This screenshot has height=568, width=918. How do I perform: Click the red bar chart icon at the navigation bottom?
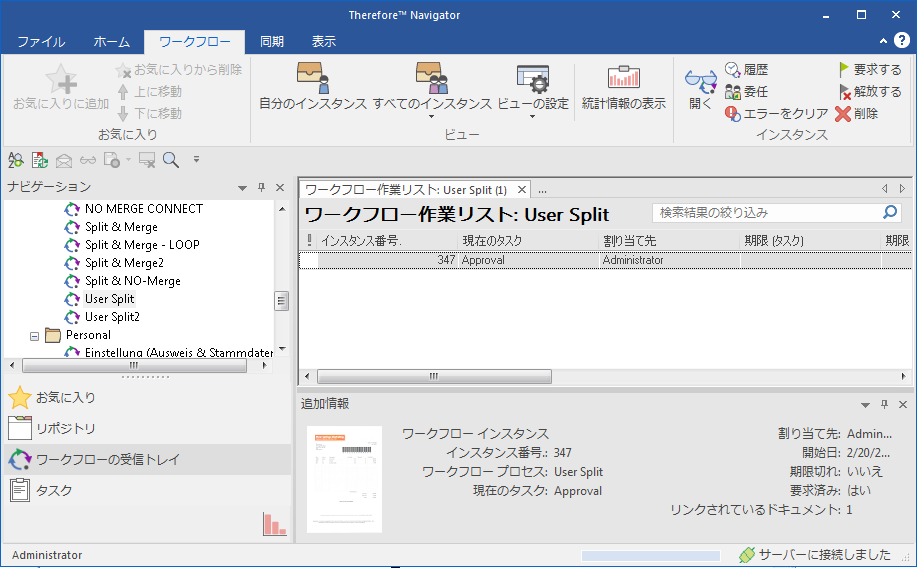pos(275,523)
